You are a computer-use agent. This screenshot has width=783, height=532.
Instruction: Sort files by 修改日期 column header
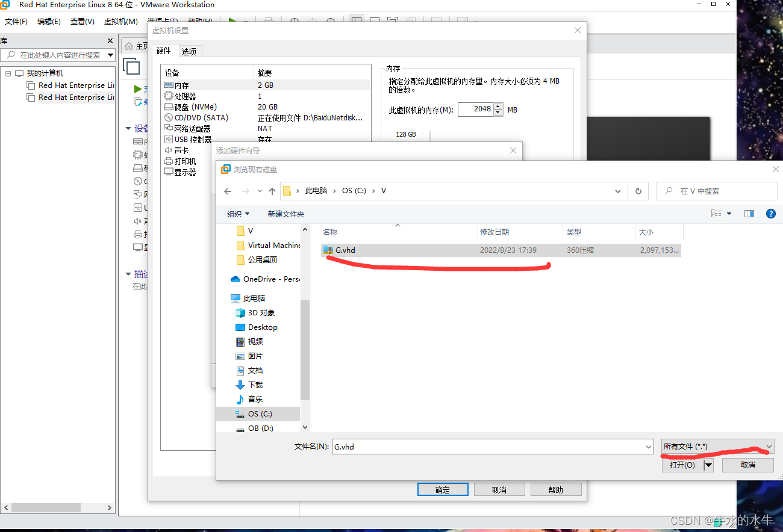(x=519, y=232)
